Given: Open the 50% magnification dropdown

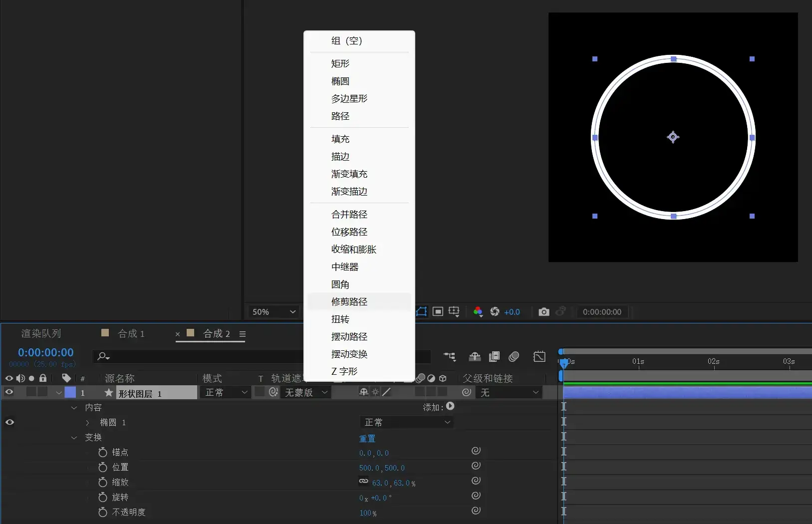Looking at the screenshot, I should tap(274, 312).
